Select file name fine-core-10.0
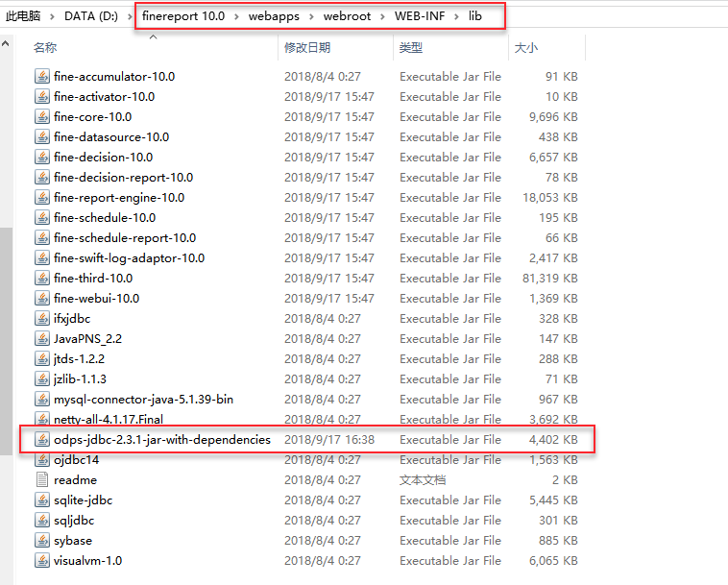Image resolution: width=728 pixels, height=585 pixels. (92, 116)
